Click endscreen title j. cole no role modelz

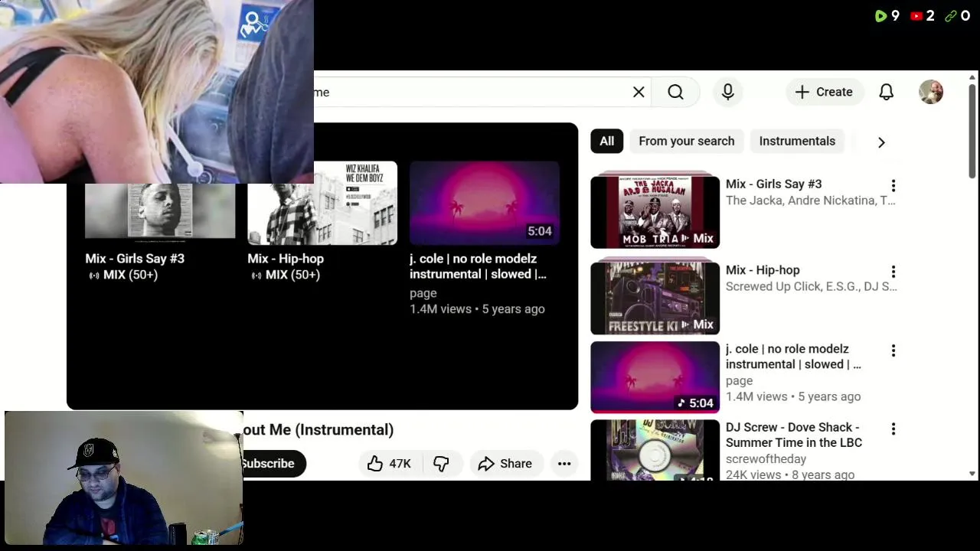pos(478,266)
